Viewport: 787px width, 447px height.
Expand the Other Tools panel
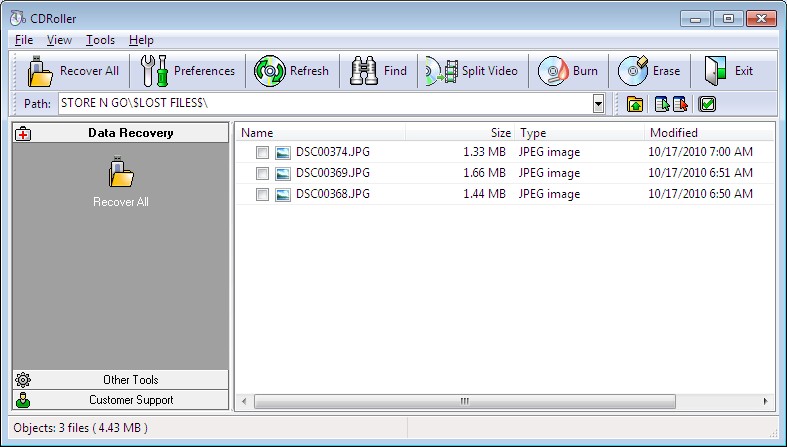(x=120, y=380)
